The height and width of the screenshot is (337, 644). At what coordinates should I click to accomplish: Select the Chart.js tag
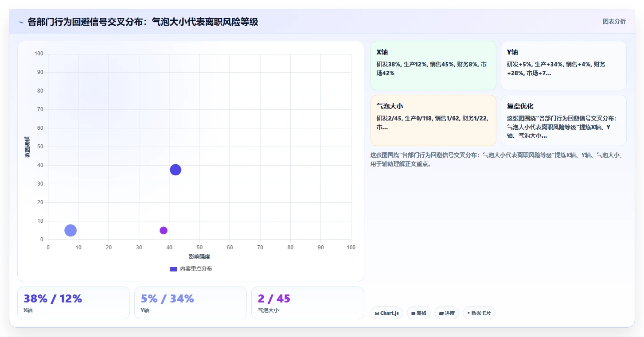coord(386,313)
